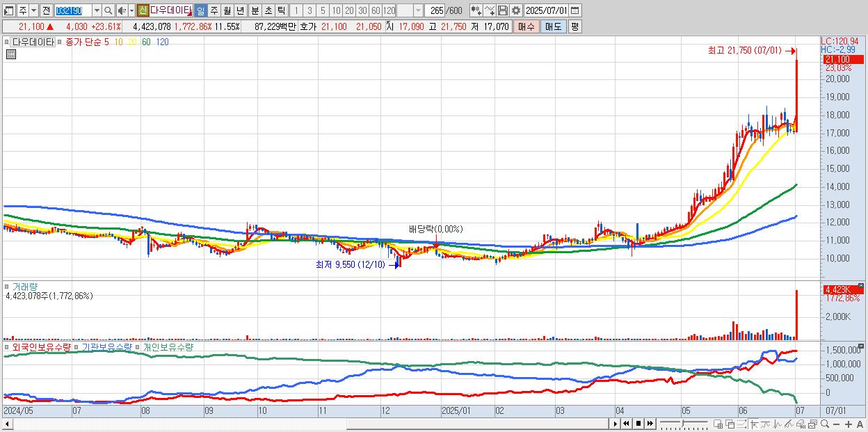This screenshot has width=868, height=432.
Task: Select the 초 seconds chart period
Action: coord(268,10)
